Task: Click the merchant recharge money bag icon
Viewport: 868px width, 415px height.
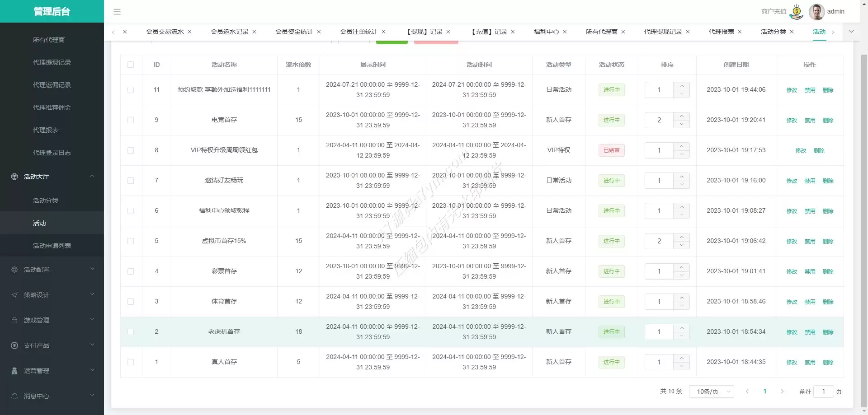Action: coord(797,12)
